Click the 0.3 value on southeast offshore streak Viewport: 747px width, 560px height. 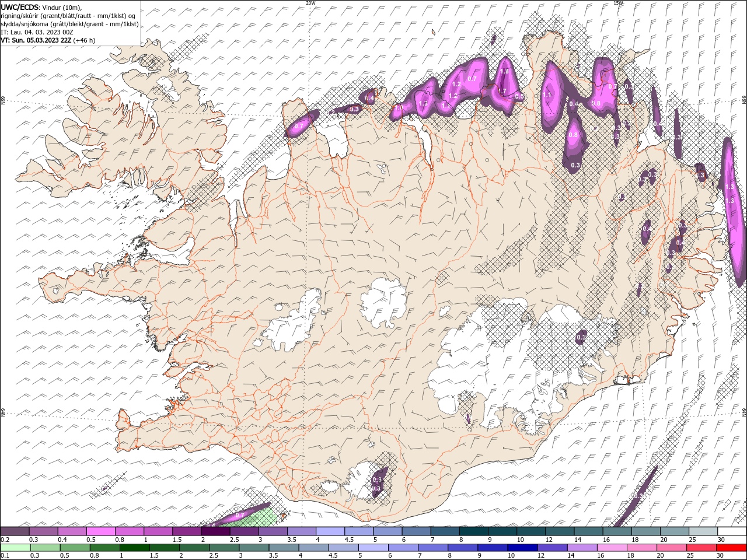tap(638, 496)
